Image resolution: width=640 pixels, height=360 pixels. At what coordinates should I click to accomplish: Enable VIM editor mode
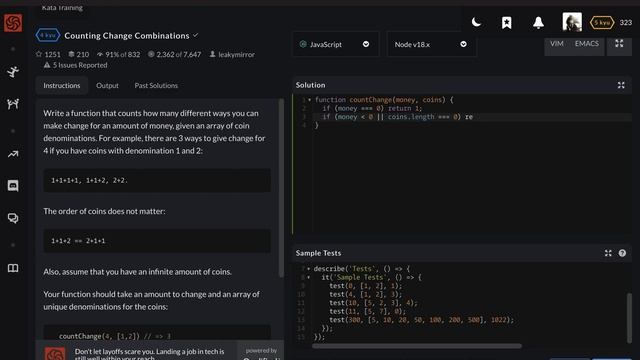[557, 44]
